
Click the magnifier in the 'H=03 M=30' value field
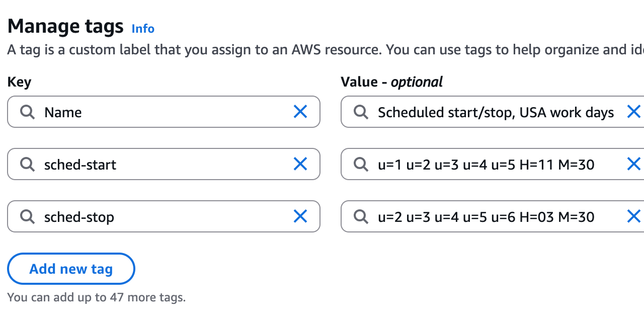pos(361,216)
